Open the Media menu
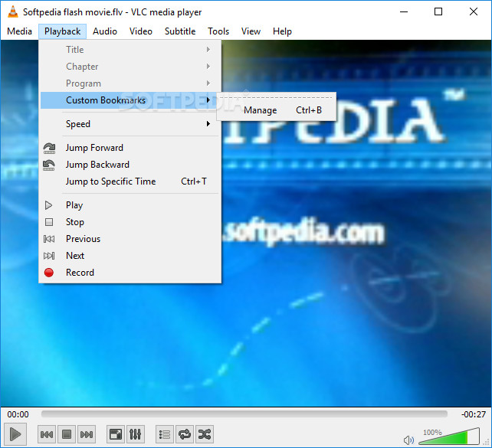Screen dimensions: 492x448 (19, 31)
